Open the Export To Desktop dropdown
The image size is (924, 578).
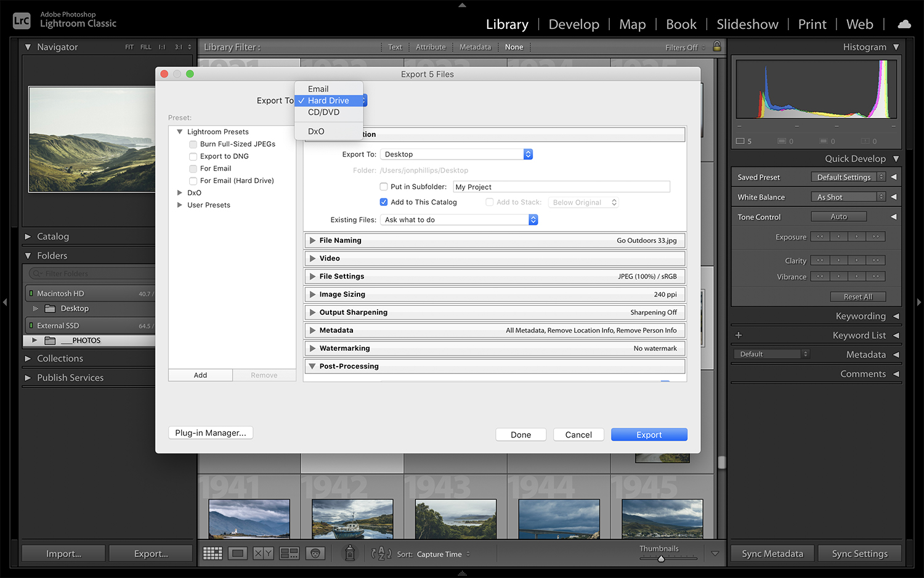point(456,154)
